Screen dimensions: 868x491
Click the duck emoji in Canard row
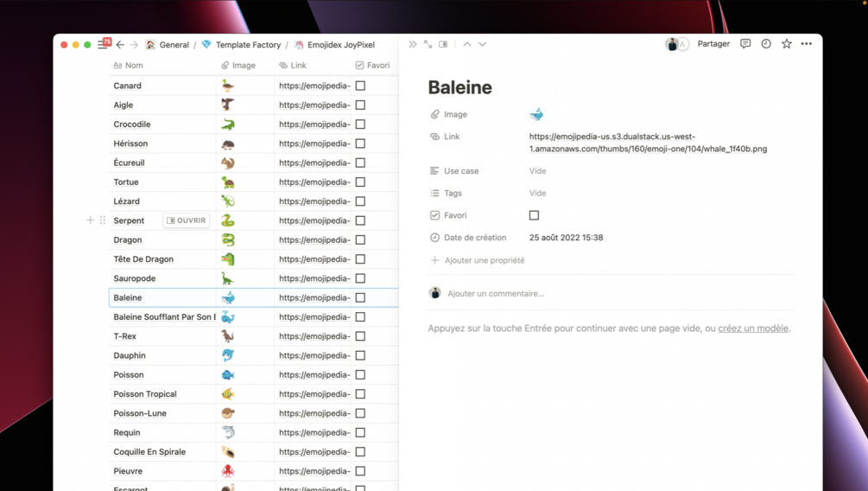[x=228, y=86]
